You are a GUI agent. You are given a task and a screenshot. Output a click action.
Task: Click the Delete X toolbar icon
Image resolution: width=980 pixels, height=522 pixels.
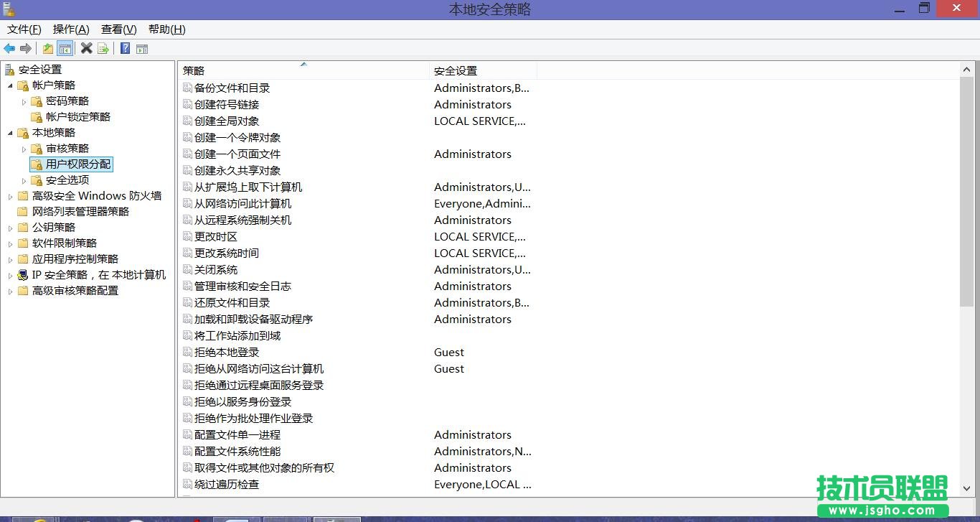[86, 49]
